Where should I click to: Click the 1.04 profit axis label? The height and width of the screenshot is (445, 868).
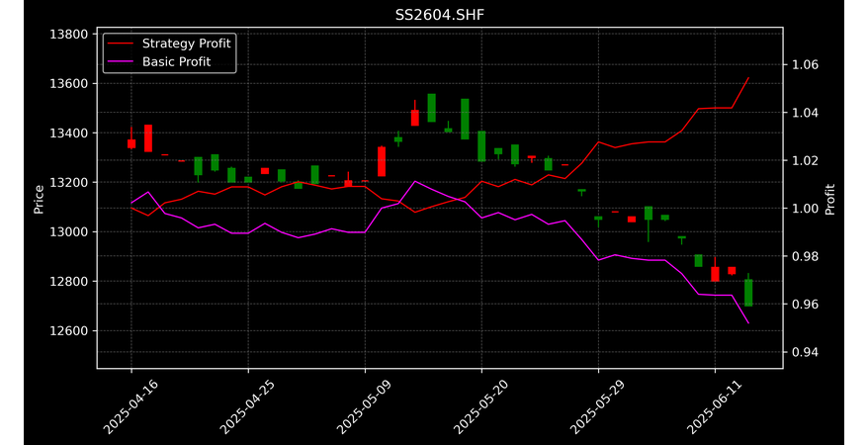pos(805,113)
